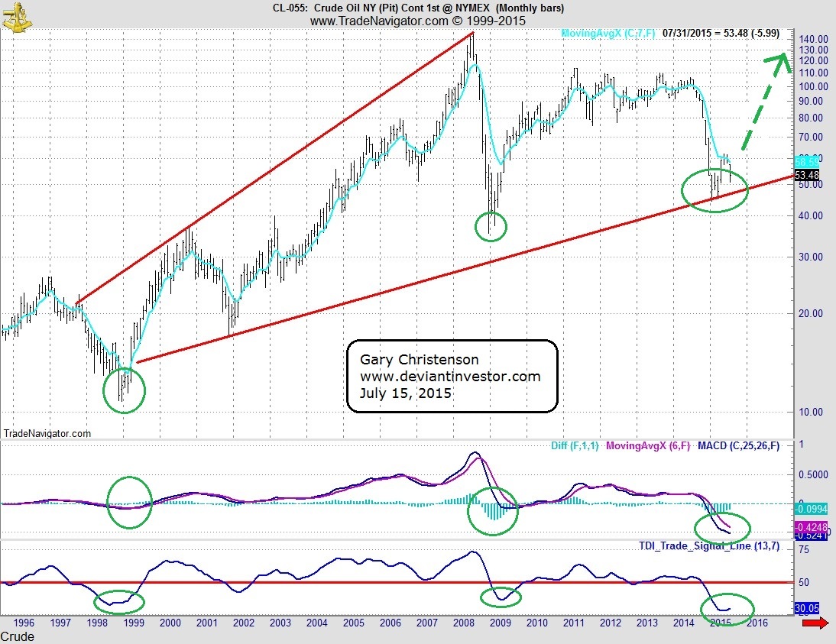The height and width of the screenshot is (644, 836).
Task: Click the 40.00 price axis label
Action: click(x=811, y=216)
